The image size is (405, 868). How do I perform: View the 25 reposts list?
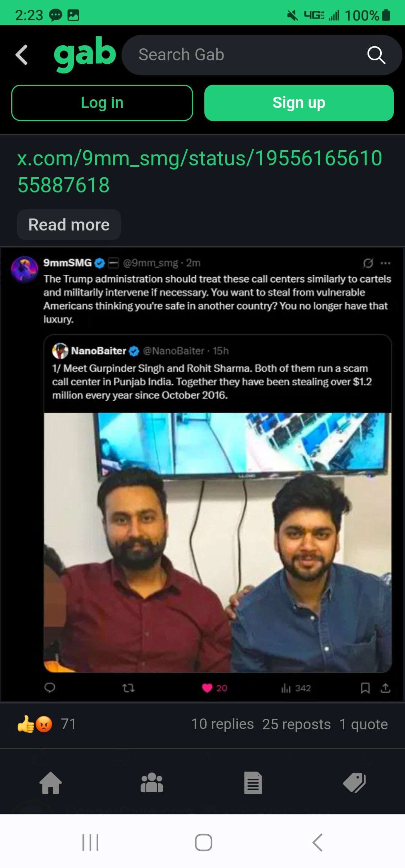[296, 724]
